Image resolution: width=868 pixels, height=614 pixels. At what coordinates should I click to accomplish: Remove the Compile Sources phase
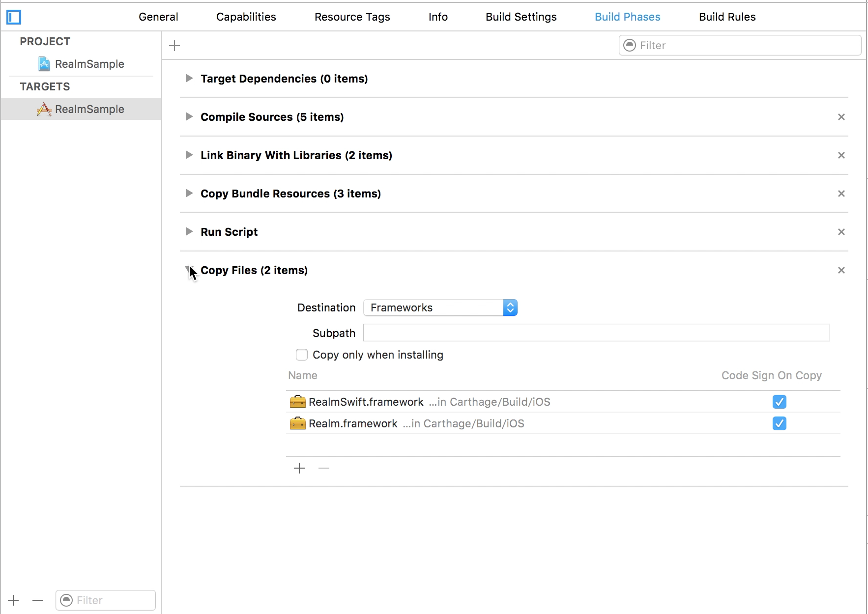[841, 117]
